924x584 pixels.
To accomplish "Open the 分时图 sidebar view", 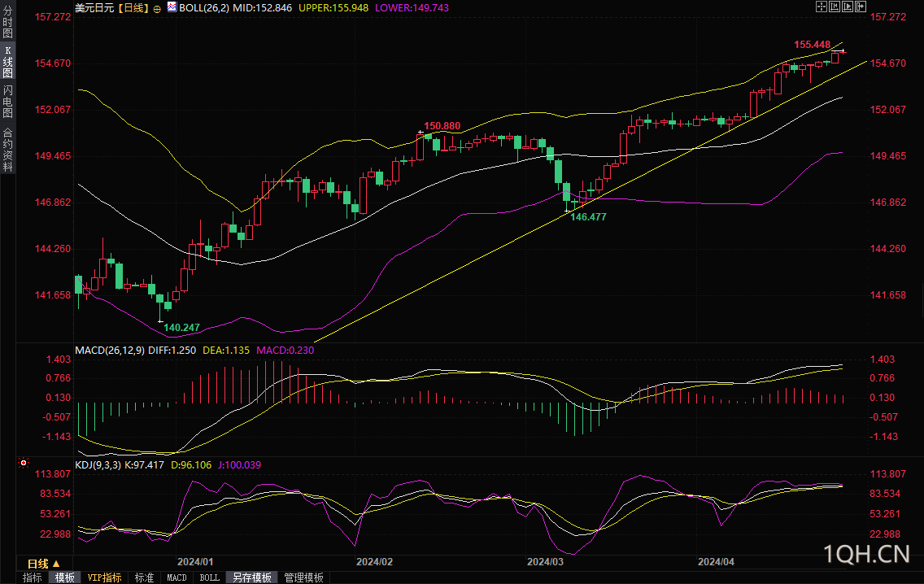I will 7,23.
